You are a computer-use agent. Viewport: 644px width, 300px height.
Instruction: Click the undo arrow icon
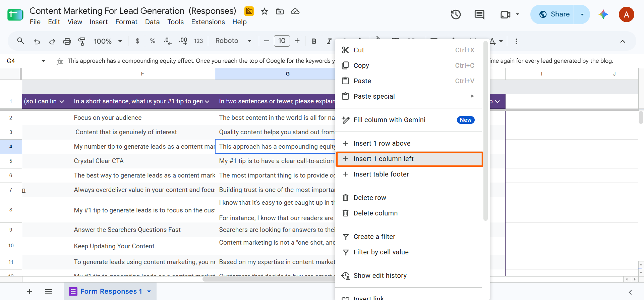click(37, 41)
